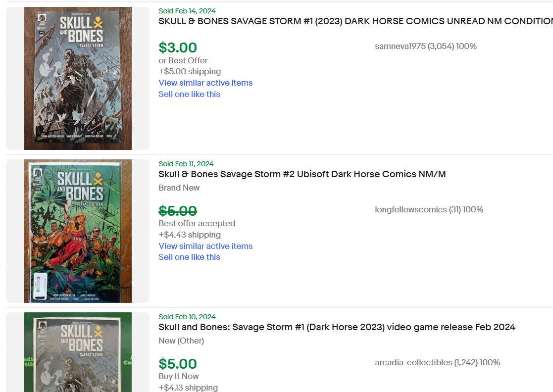This screenshot has height=392, width=553.
Task: Click the Sold Feb 10, 2024 label
Action: pos(187,317)
